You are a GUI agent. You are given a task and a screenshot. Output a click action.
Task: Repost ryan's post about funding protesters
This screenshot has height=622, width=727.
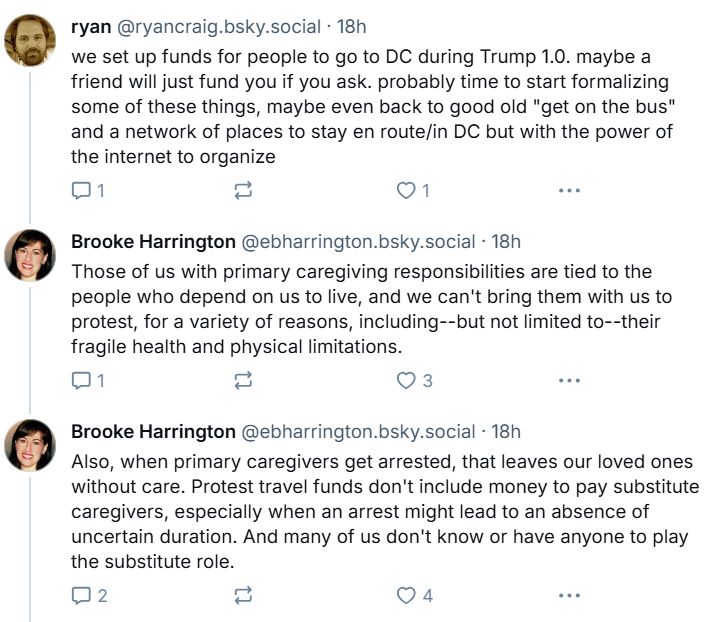243,190
